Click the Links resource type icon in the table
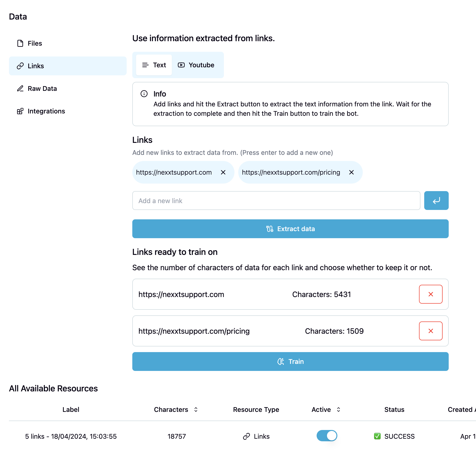 [x=246, y=436]
